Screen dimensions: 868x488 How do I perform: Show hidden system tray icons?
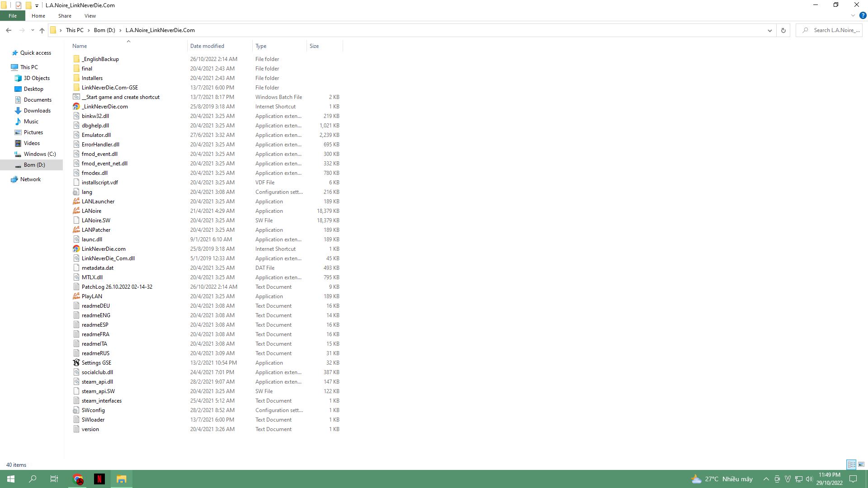[x=766, y=479]
